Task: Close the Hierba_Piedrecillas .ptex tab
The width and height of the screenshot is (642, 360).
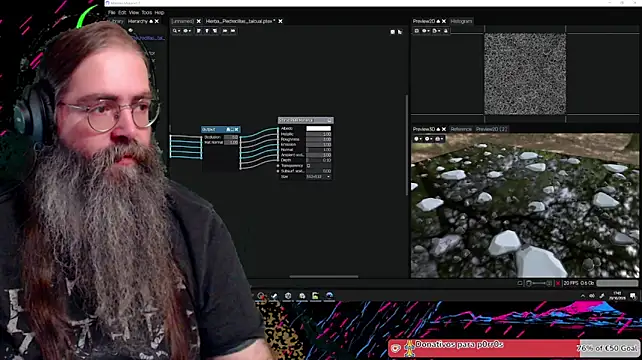Action: [x=280, y=21]
